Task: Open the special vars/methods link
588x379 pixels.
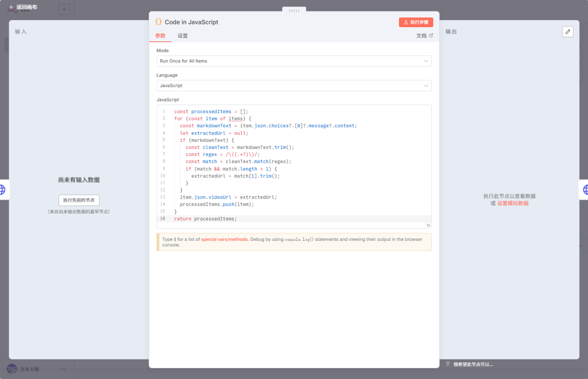Action: pos(225,239)
